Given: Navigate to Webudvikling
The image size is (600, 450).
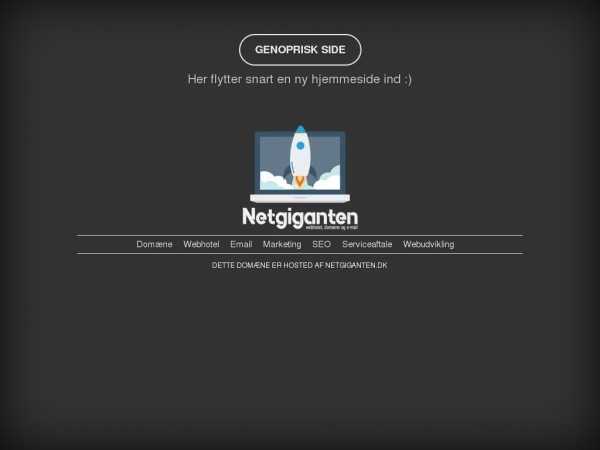Looking at the screenshot, I should point(428,244).
